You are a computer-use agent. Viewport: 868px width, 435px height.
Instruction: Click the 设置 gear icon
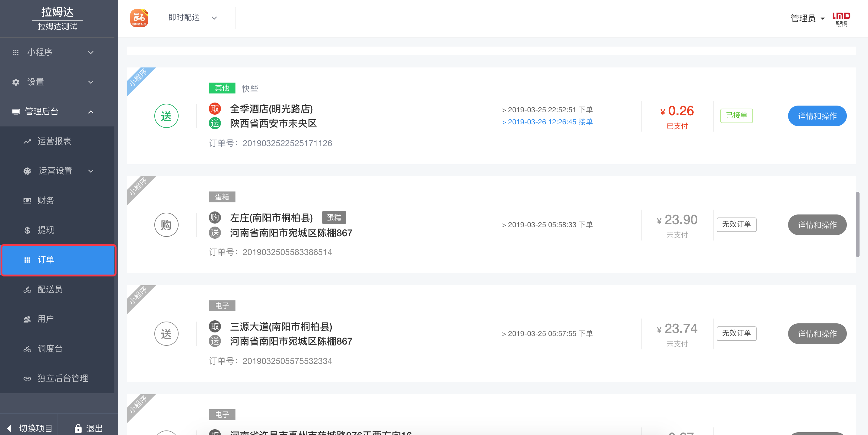point(15,82)
